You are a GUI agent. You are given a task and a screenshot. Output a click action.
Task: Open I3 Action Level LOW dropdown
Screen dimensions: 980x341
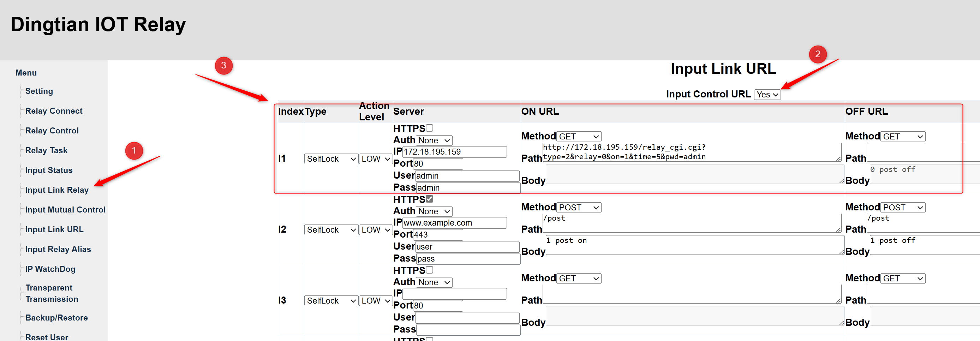(x=376, y=301)
